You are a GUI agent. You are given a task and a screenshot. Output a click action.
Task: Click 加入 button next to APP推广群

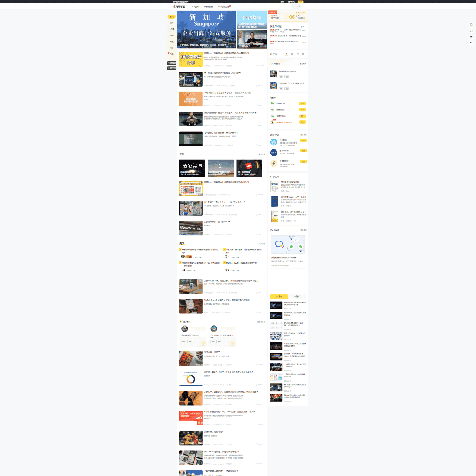point(303,104)
